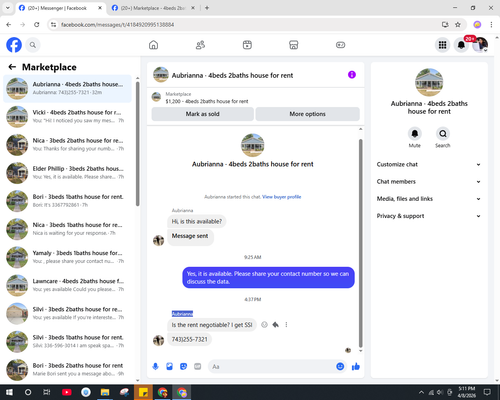Open YouTube from the taskbar
The image size is (500, 400).
tap(67, 392)
